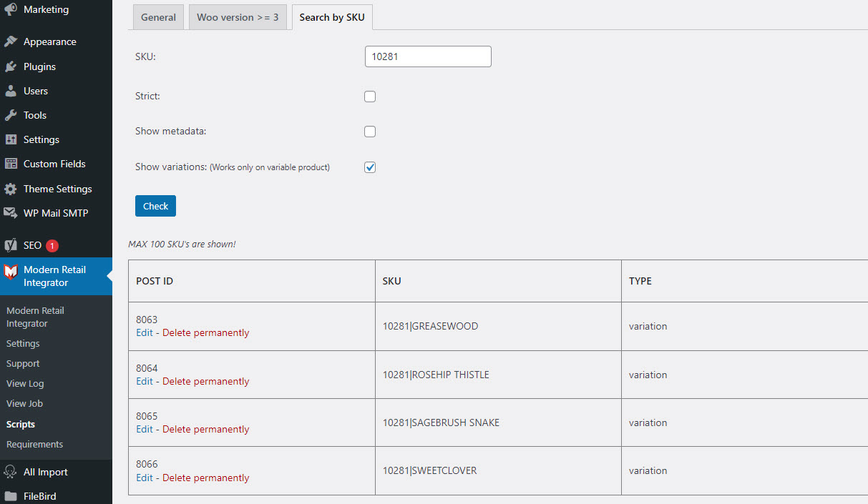The height and width of the screenshot is (504, 868).
Task: Uncheck the Show variations checkbox
Action: click(370, 167)
